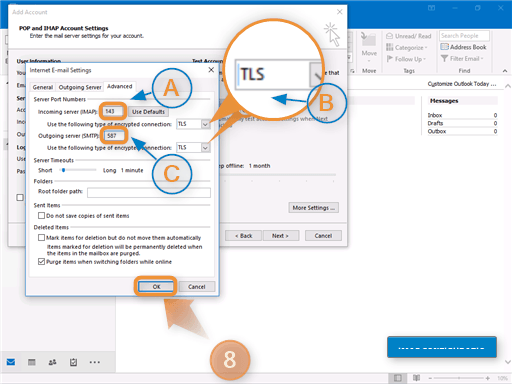
Task: Zoom out using the minus button
Action: [x=430, y=378]
